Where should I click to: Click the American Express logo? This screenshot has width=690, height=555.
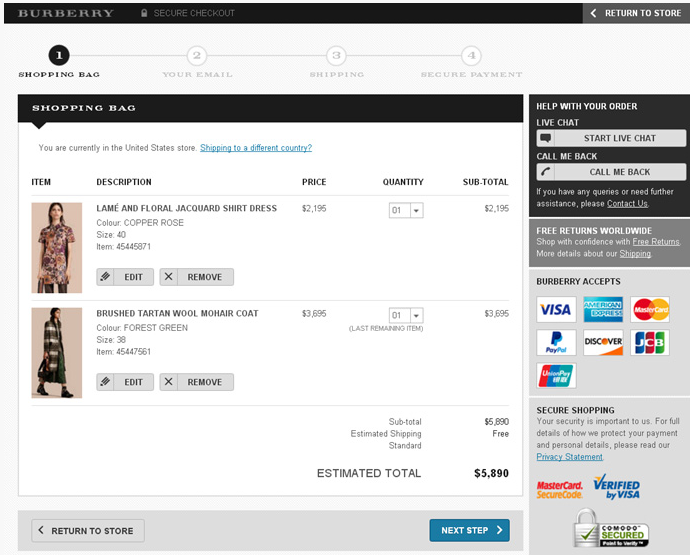pyautogui.click(x=603, y=309)
